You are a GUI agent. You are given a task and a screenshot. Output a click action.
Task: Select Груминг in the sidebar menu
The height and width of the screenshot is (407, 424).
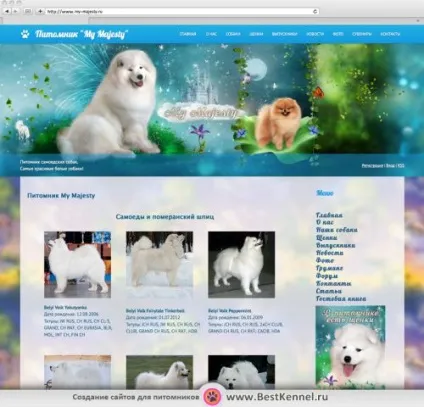(x=329, y=268)
